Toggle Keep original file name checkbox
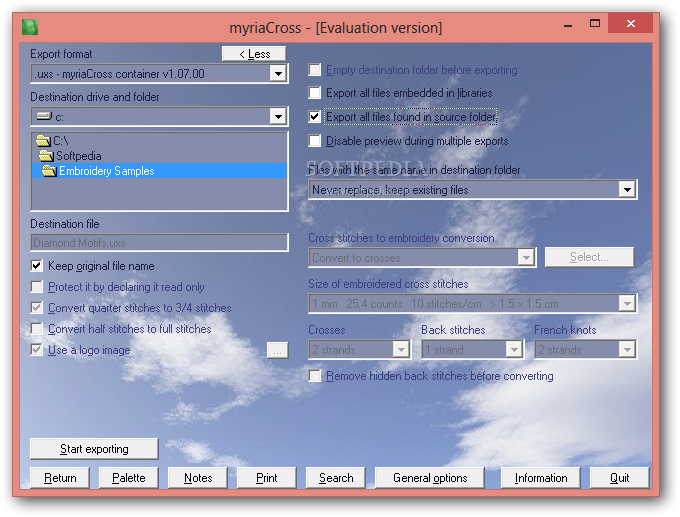The image size is (680, 517). [37, 265]
